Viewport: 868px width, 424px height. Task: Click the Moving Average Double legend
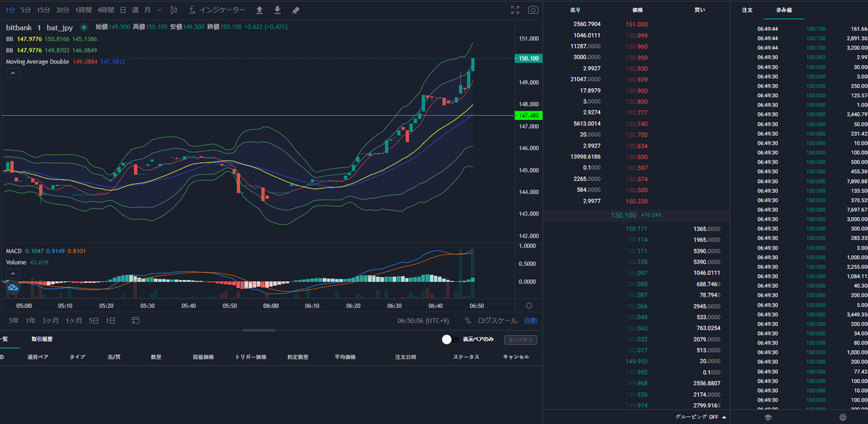tap(38, 62)
